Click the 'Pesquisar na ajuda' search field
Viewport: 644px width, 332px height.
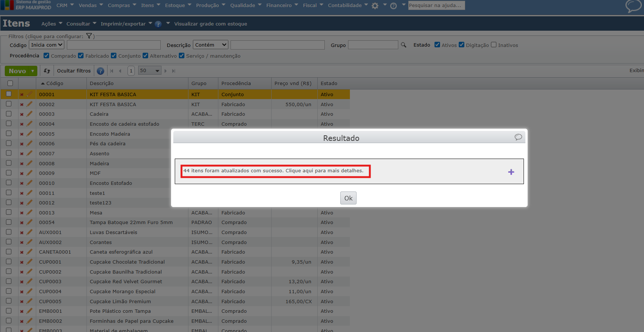coord(436,5)
